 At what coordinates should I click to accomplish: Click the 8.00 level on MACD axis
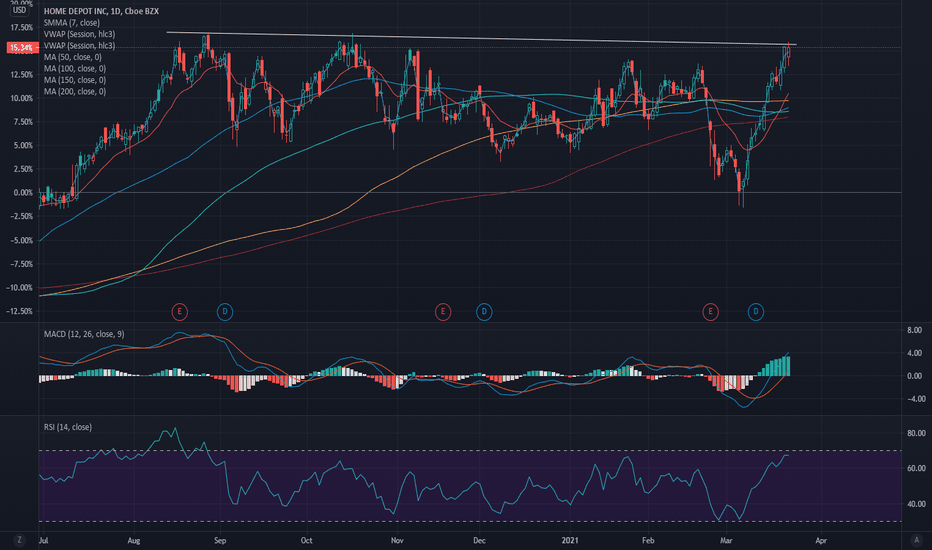(915, 330)
